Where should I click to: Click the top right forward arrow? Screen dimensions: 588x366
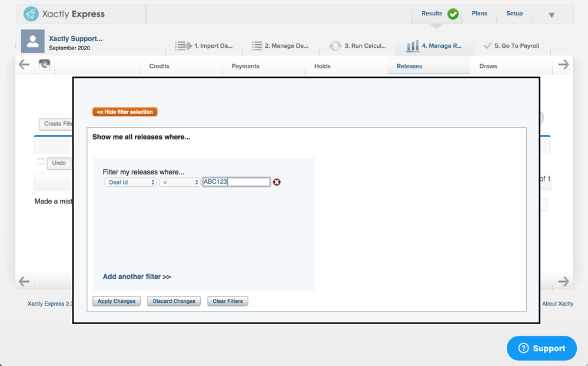click(563, 65)
